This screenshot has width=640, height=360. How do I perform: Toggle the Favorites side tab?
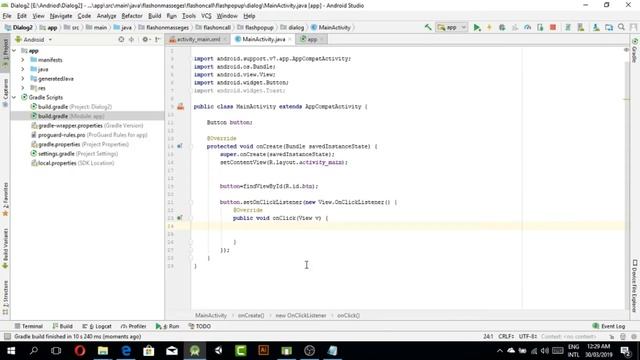pyautogui.click(x=5, y=199)
